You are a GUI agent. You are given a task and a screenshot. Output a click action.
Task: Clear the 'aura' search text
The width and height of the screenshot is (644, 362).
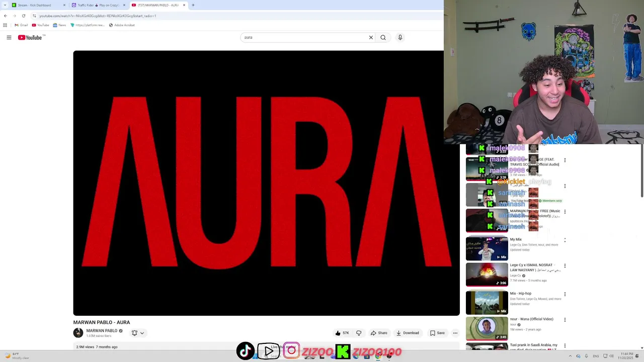click(371, 37)
